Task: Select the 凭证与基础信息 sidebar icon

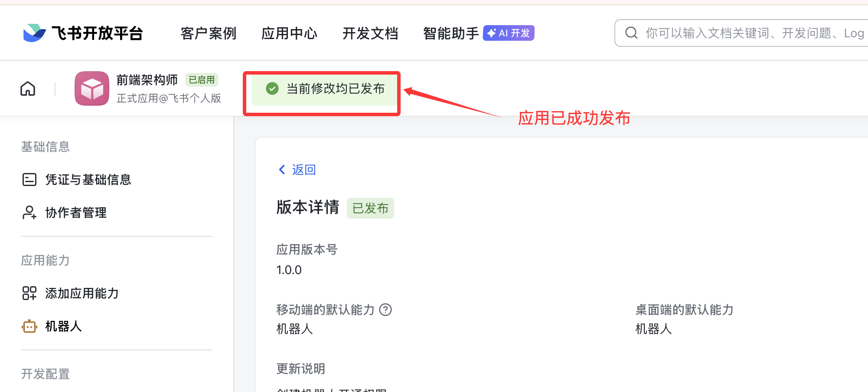Action: click(x=29, y=179)
